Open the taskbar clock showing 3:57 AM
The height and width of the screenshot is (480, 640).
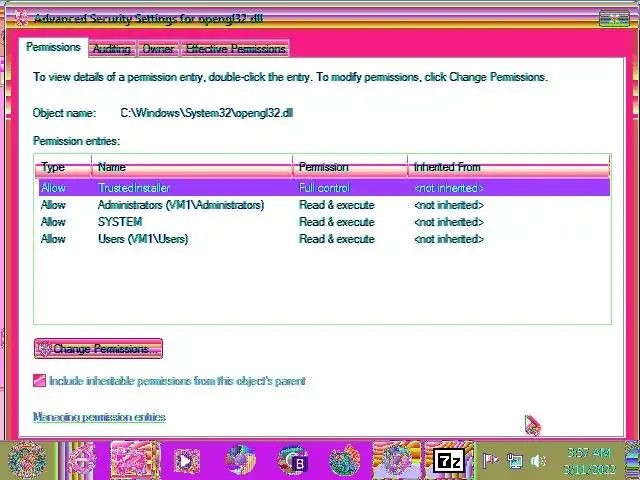589,461
